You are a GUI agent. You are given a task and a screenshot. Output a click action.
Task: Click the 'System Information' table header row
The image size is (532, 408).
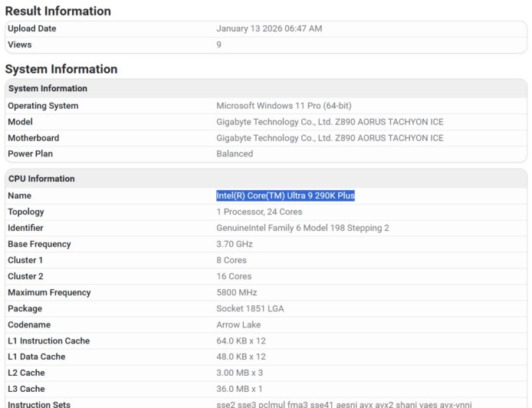click(x=266, y=88)
